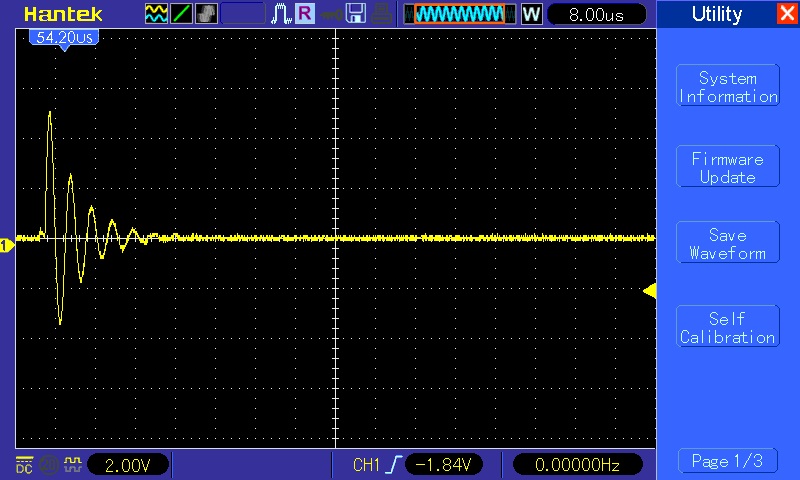This screenshot has height=480, width=800.
Task: Click the floppy disk save icon
Action: click(356, 14)
